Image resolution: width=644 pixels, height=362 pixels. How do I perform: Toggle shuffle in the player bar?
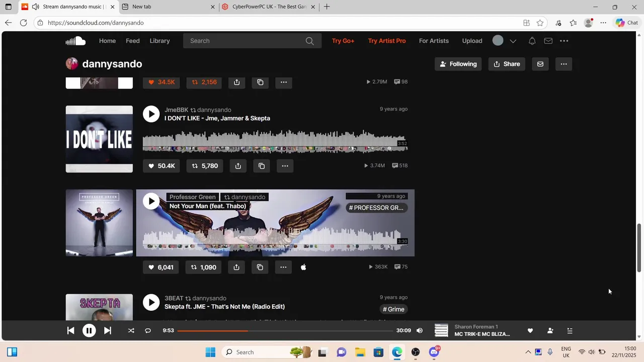tap(131, 330)
